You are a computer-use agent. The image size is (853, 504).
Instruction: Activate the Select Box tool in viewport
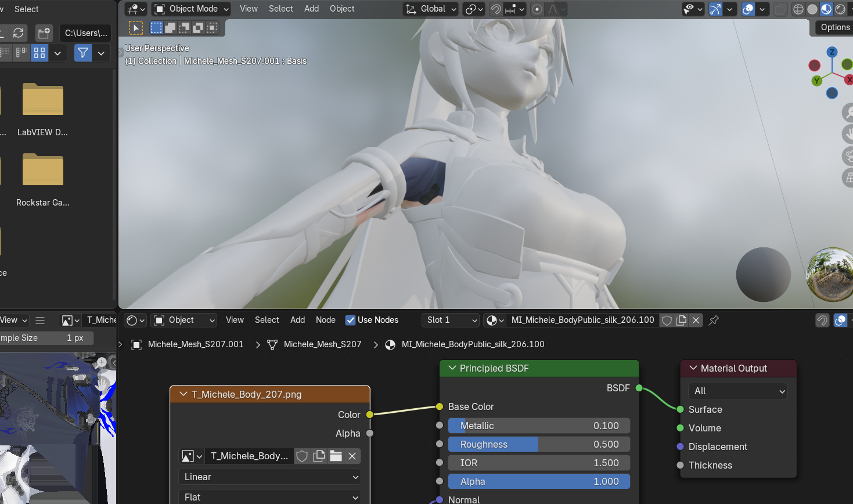coord(135,28)
